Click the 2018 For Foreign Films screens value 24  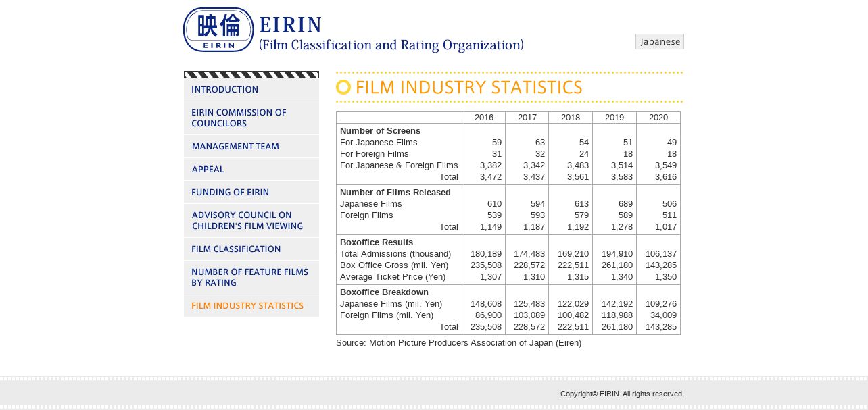click(x=584, y=154)
